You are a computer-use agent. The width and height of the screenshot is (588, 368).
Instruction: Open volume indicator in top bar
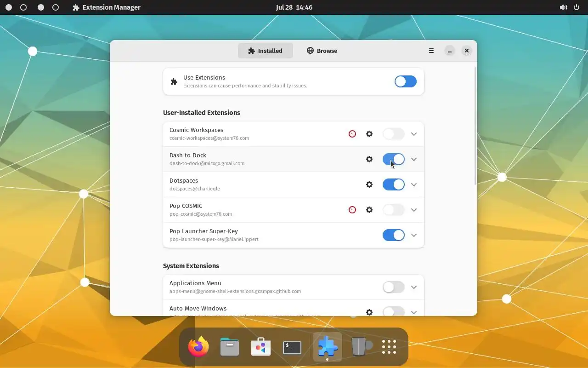click(563, 7)
